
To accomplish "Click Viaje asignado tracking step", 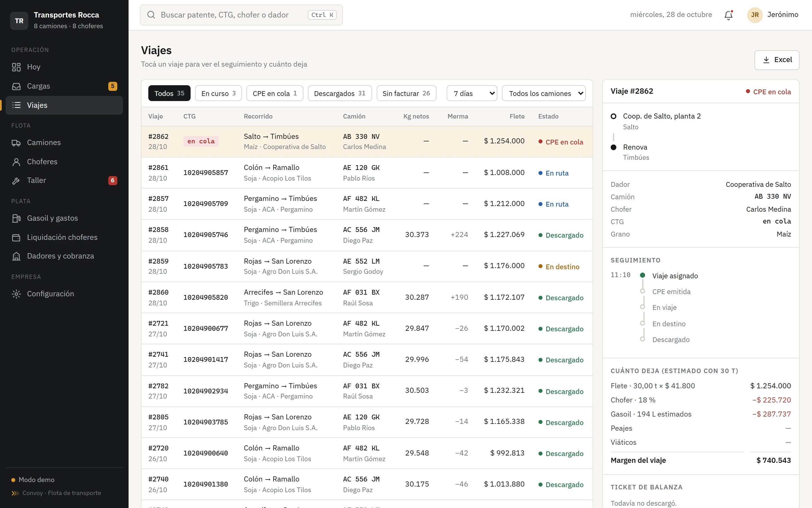I will pos(675,276).
